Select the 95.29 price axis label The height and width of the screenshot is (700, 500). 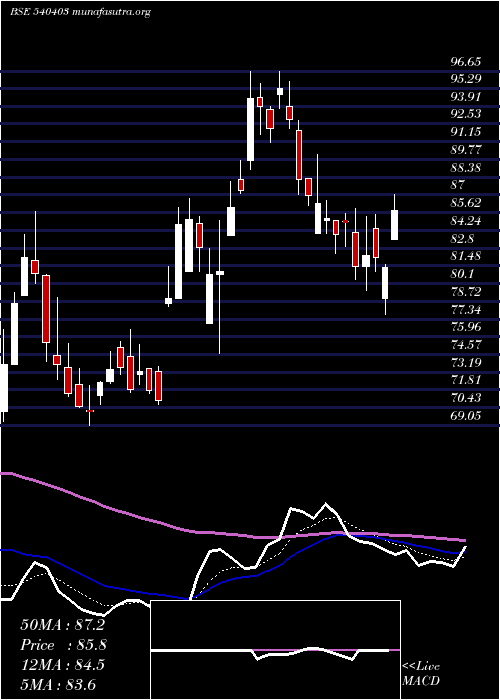point(466,79)
